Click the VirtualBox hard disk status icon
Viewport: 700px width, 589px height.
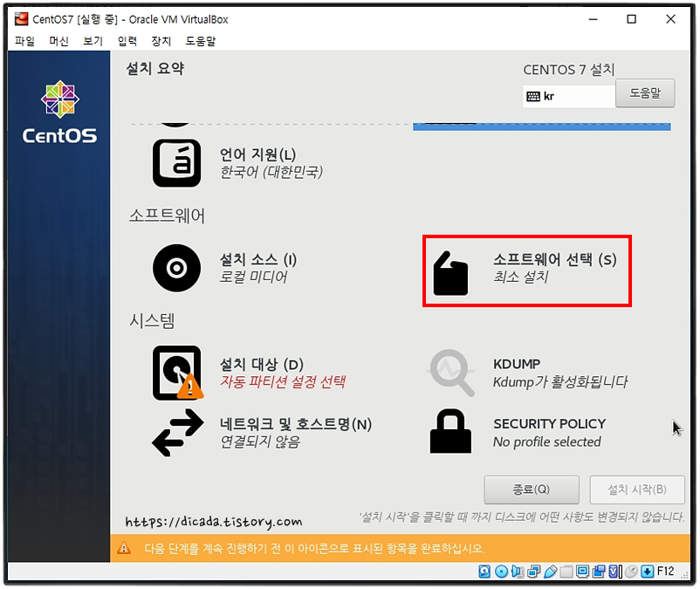click(484, 572)
